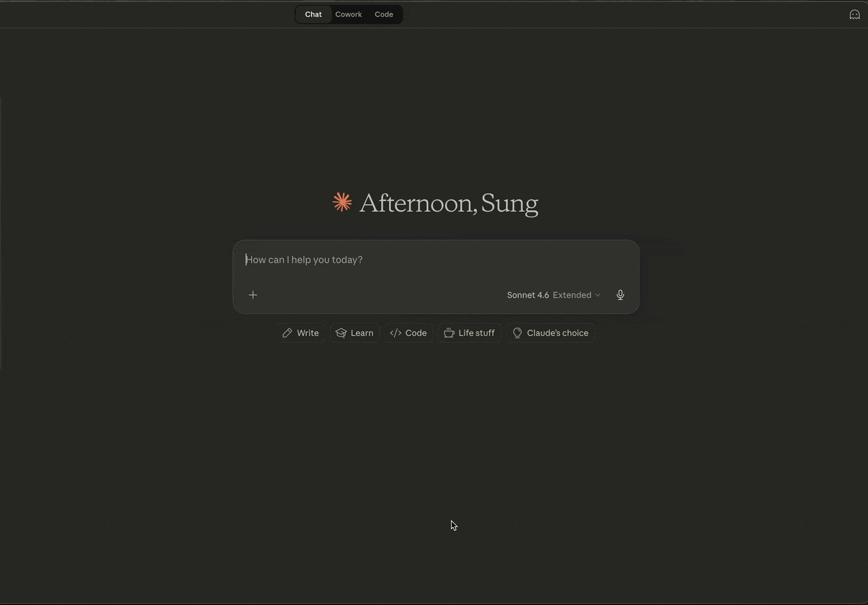Expand the chevron next to Extended
Viewport: 868px width, 605px height.
pos(598,295)
